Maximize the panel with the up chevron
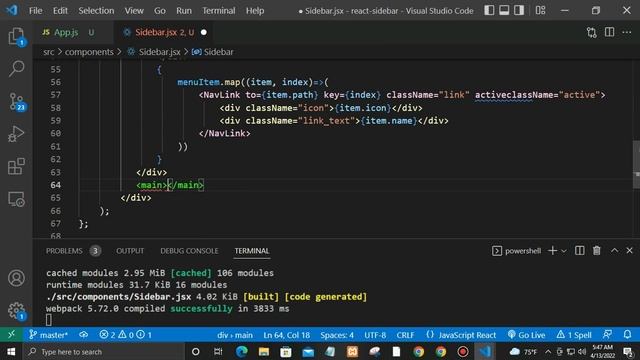Image resolution: width=640 pixels, height=360 pixels. tap(614, 251)
